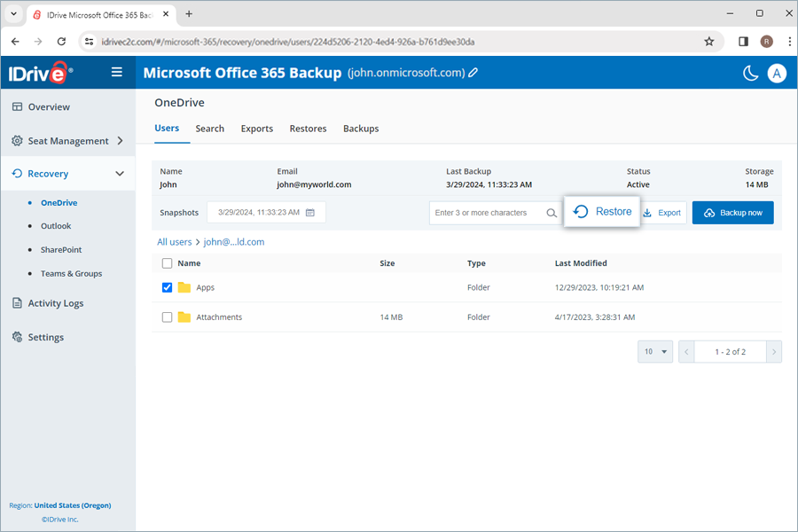
Task: Click the Backup now button
Action: pyautogui.click(x=732, y=213)
